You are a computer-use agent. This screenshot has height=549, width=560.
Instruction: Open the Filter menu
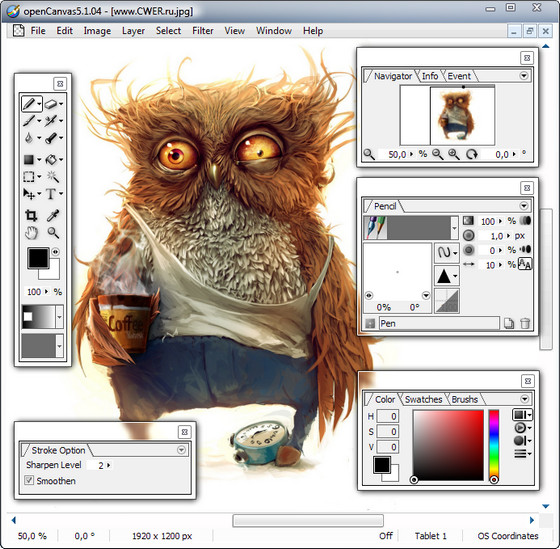coord(202,31)
